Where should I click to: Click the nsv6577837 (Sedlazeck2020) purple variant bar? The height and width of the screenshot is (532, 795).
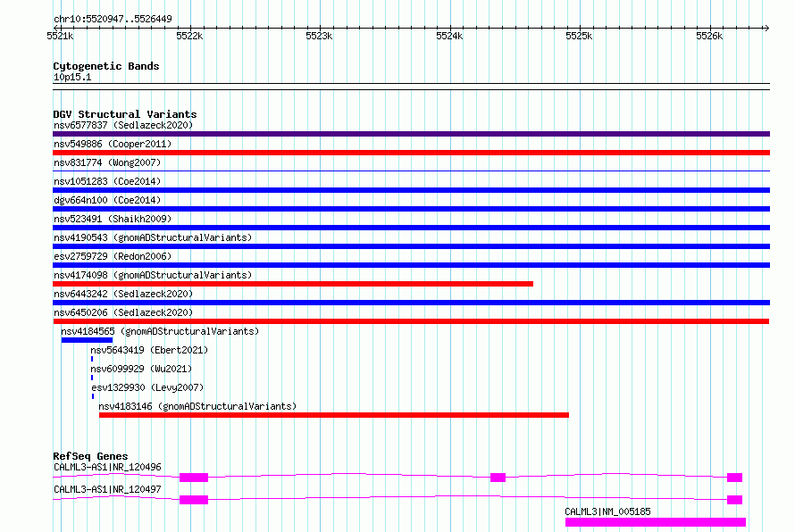tap(411, 134)
